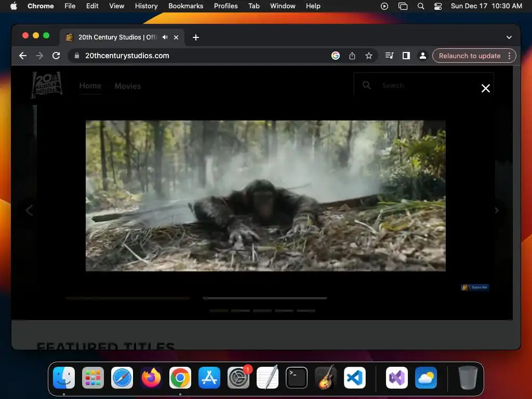Share this page icon
Screen dimensions: 532x399
tap(352, 56)
